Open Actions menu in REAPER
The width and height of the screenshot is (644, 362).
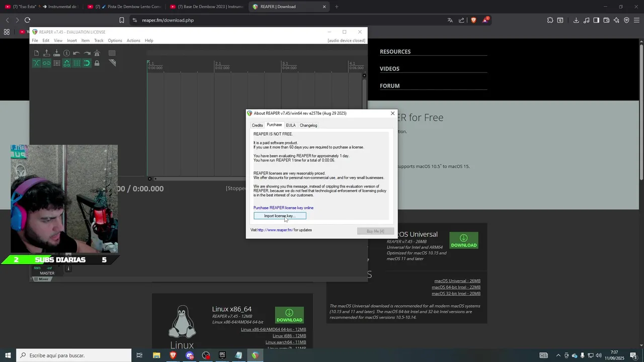coord(133,40)
